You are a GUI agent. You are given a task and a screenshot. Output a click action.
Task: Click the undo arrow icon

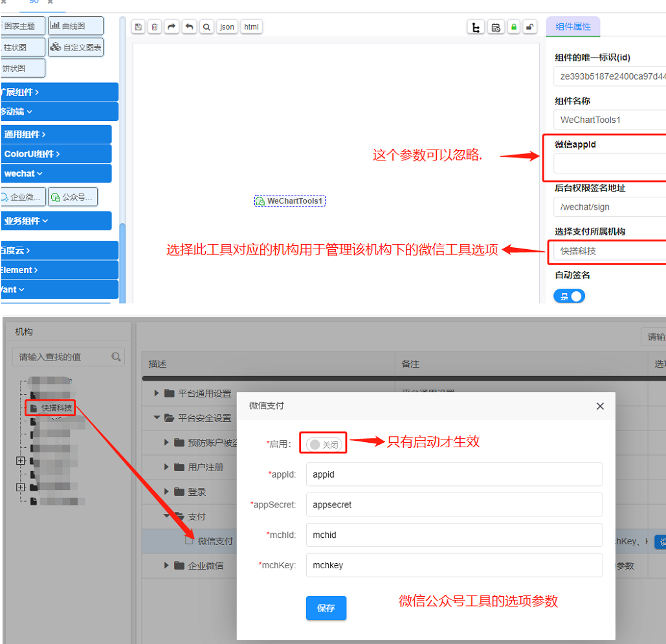(189, 27)
